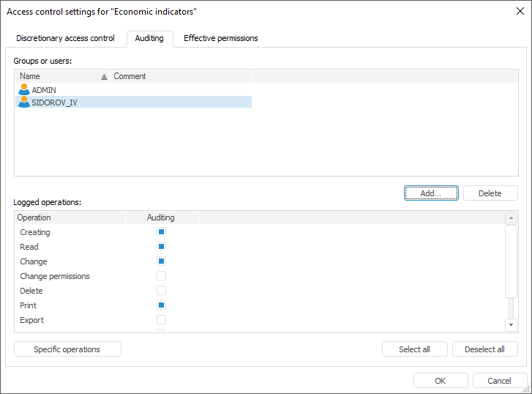Viewport: 532px width, 394px height.
Task: Open the Effective permissions tab
Action: click(x=220, y=38)
